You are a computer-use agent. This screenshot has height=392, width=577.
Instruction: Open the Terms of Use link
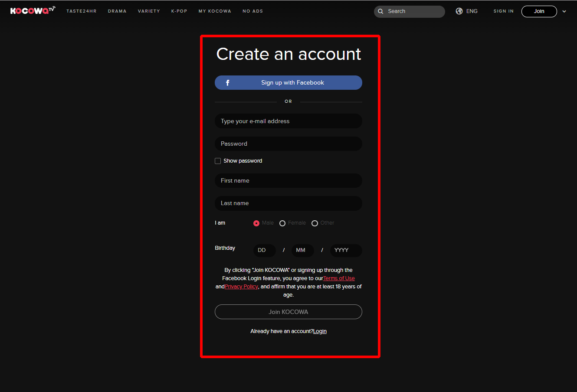tap(339, 278)
